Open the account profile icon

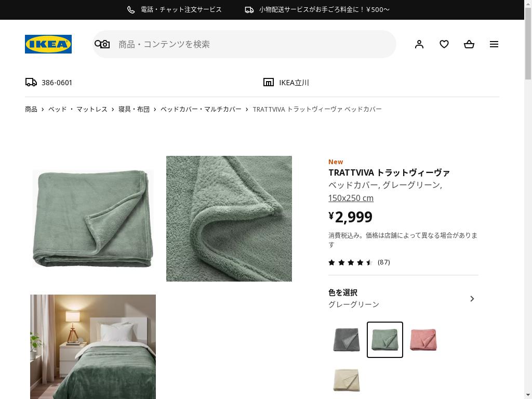pos(419,44)
